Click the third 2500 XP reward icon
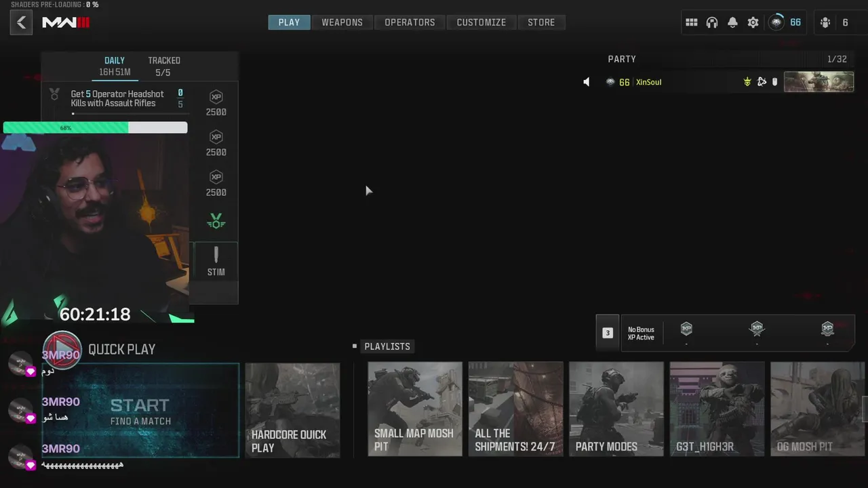Image resolution: width=868 pixels, height=488 pixels. tap(216, 177)
